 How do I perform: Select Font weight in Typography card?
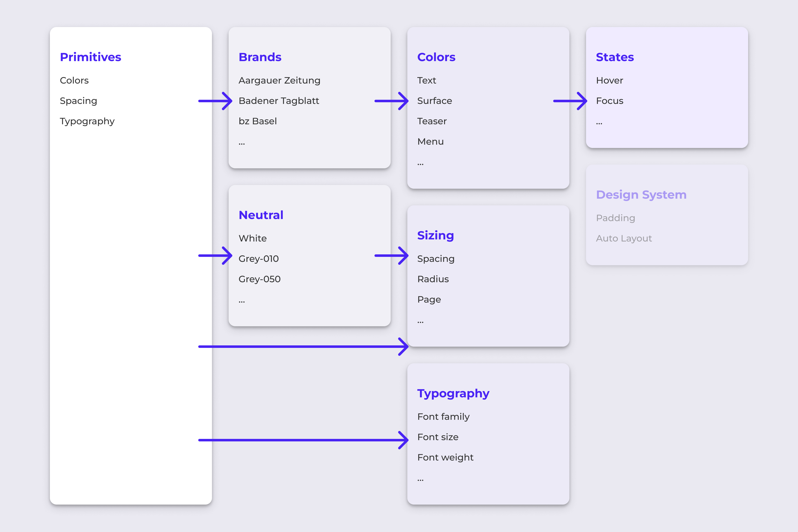(x=445, y=457)
